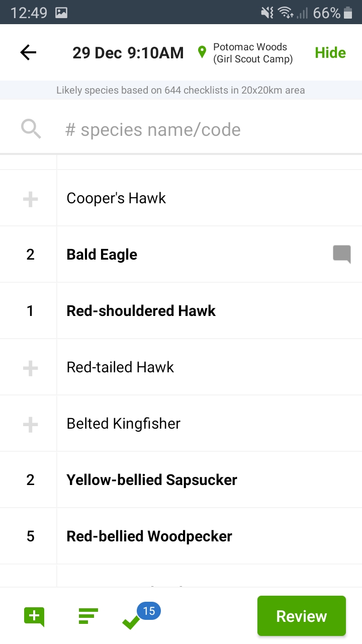Viewport: 362px width, 644px height.
Task: Open the sort order icon
Action: tap(88, 616)
